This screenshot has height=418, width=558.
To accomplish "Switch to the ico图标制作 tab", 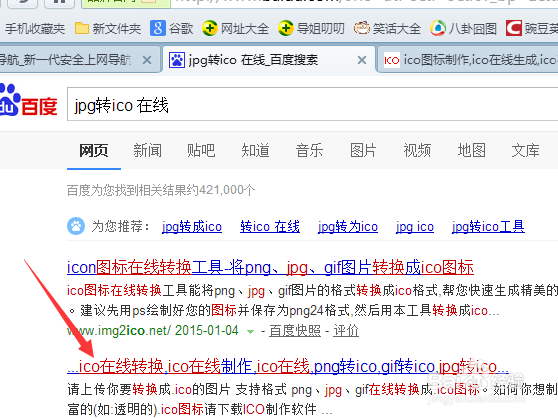I will click(x=467, y=60).
